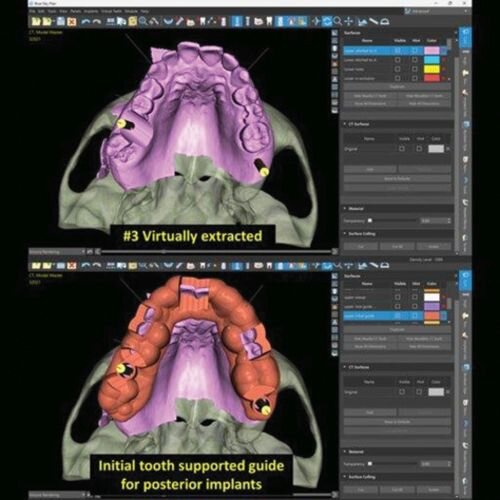Viewport: 500px width, 500px height.
Task: Click the first magnifier icon in upper toolbar
Action: coord(143,22)
